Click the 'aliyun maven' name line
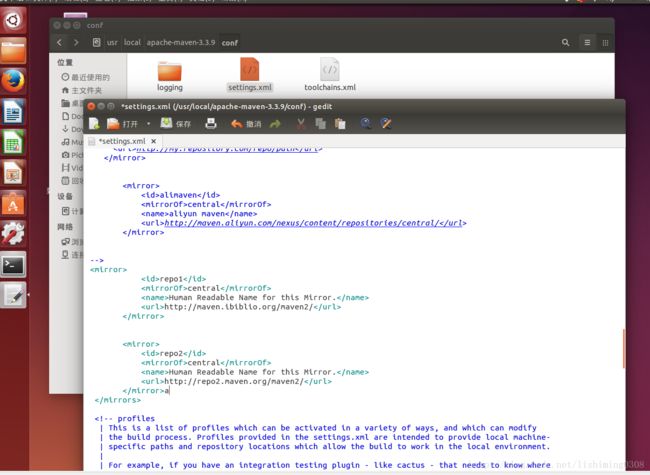This screenshot has height=475, width=650. 199,214
